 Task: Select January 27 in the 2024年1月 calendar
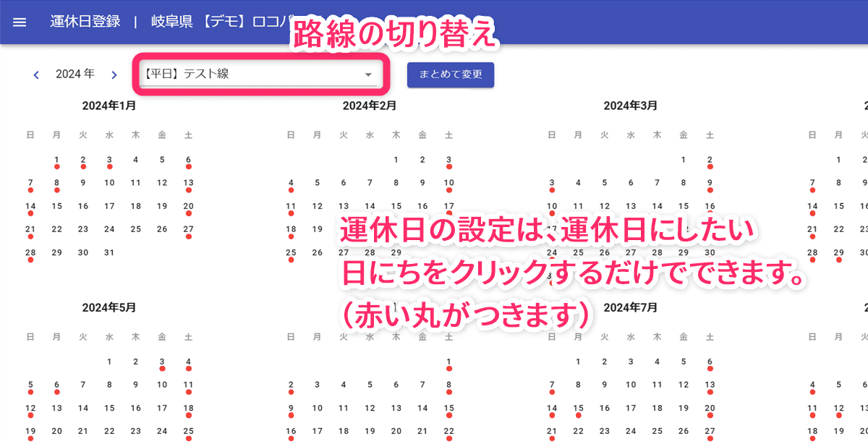coord(188,229)
